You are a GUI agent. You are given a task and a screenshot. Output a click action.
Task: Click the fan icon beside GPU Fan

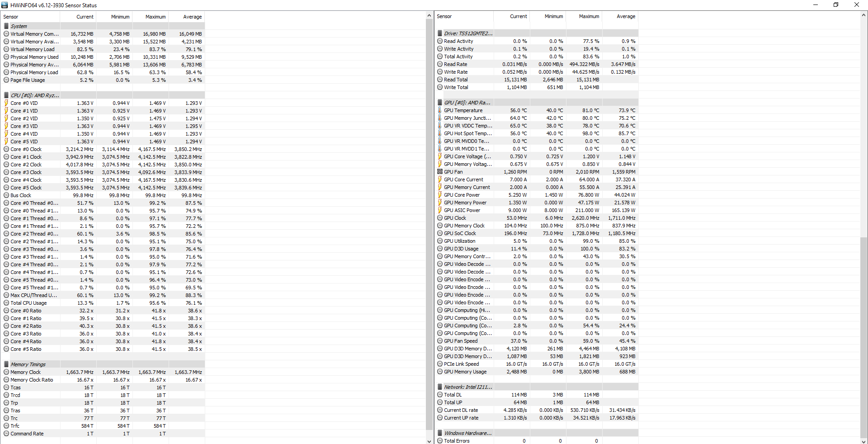pos(439,172)
